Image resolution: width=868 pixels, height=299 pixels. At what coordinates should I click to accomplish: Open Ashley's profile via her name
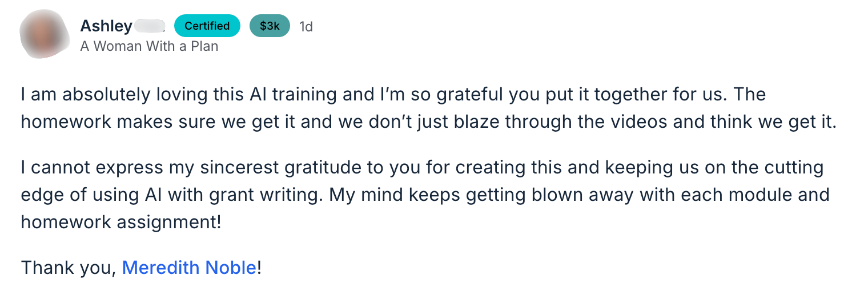(106, 26)
